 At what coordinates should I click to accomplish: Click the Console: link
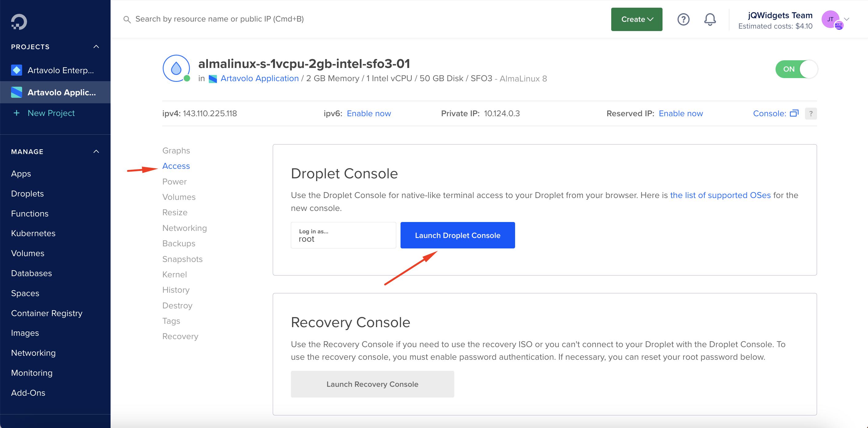pos(769,114)
